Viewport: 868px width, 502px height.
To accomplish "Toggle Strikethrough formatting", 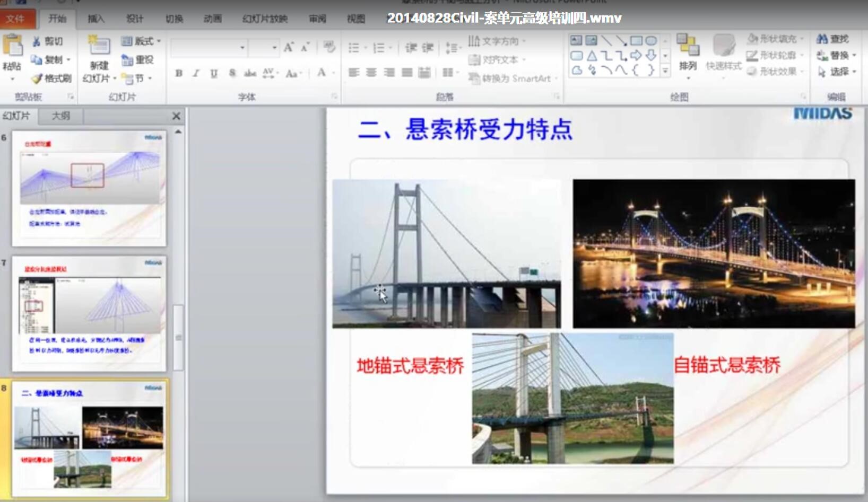I will [232, 73].
